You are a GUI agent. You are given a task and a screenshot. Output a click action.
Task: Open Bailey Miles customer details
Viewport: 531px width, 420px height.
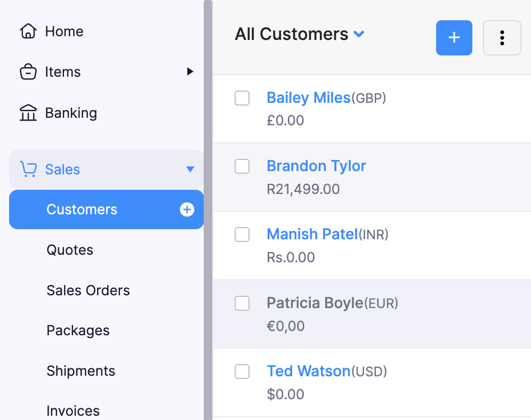coord(309,98)
